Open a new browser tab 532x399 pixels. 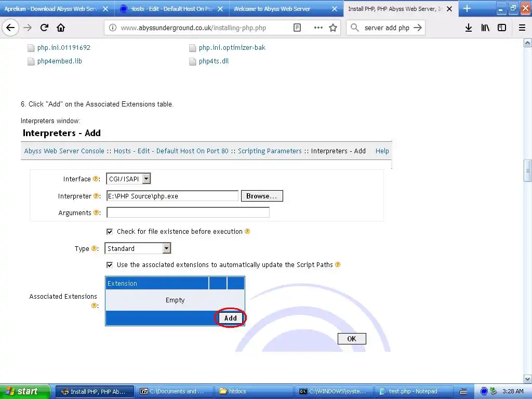tap(467, 8)
